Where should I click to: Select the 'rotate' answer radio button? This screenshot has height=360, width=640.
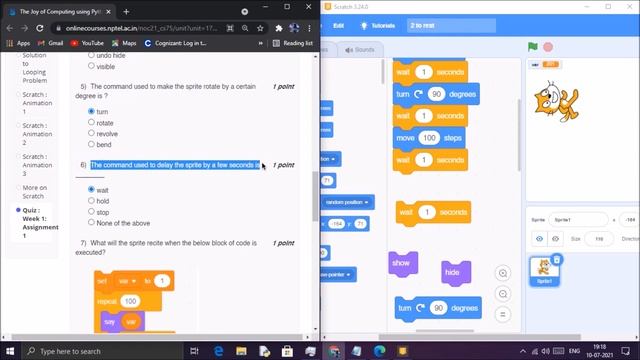pyautogui.click(x=91, y=122)
